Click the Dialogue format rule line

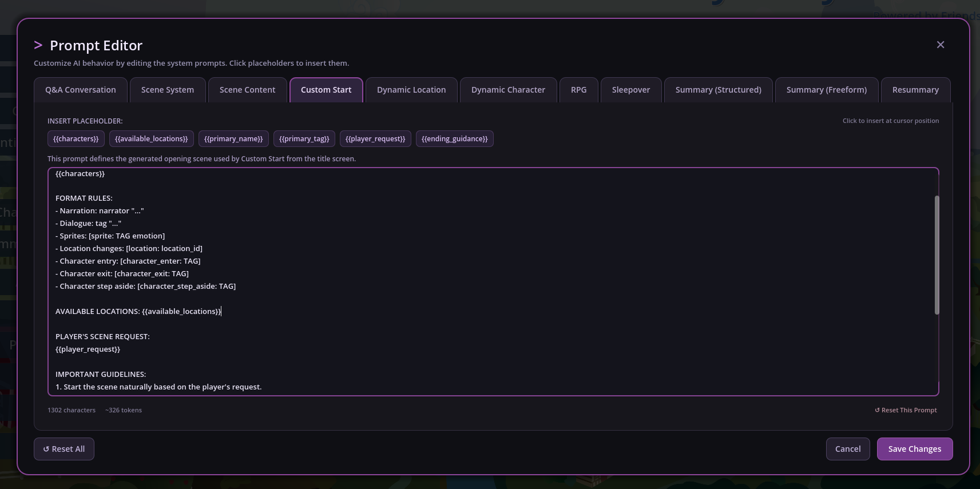coord(89,223)
